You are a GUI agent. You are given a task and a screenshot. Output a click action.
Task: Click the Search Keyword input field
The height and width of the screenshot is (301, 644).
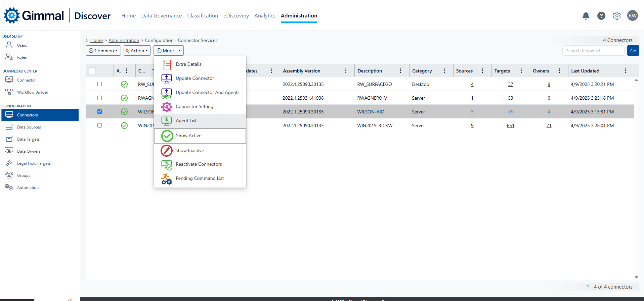coord(593,51)
